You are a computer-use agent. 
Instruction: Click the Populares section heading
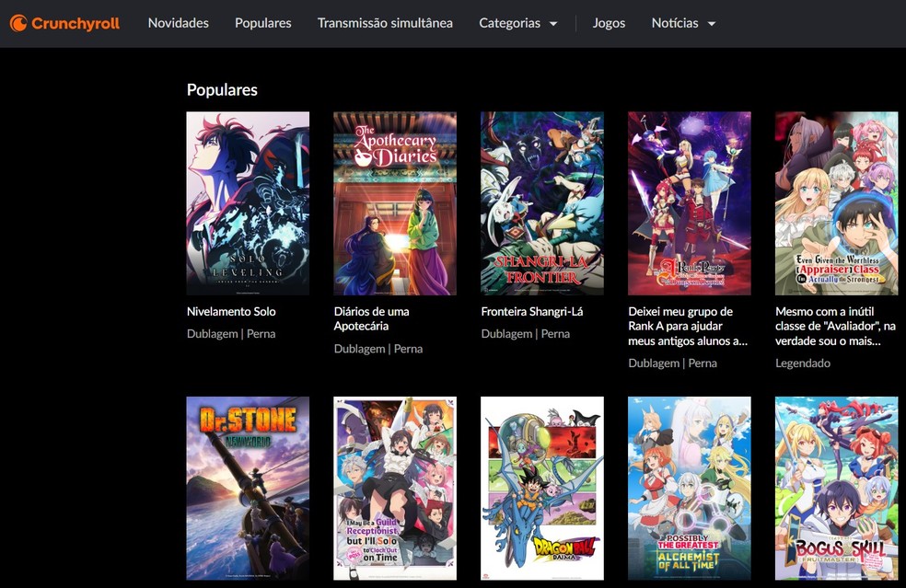(x=222, y=90)
